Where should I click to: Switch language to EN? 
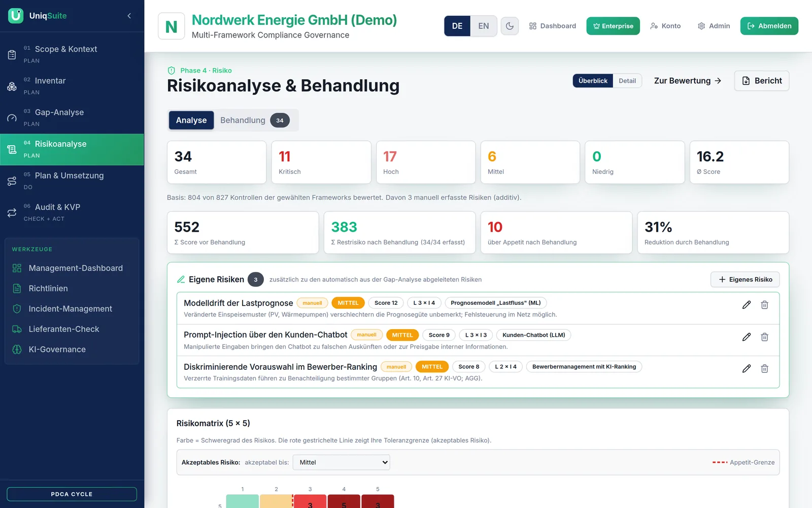point(484,26)
